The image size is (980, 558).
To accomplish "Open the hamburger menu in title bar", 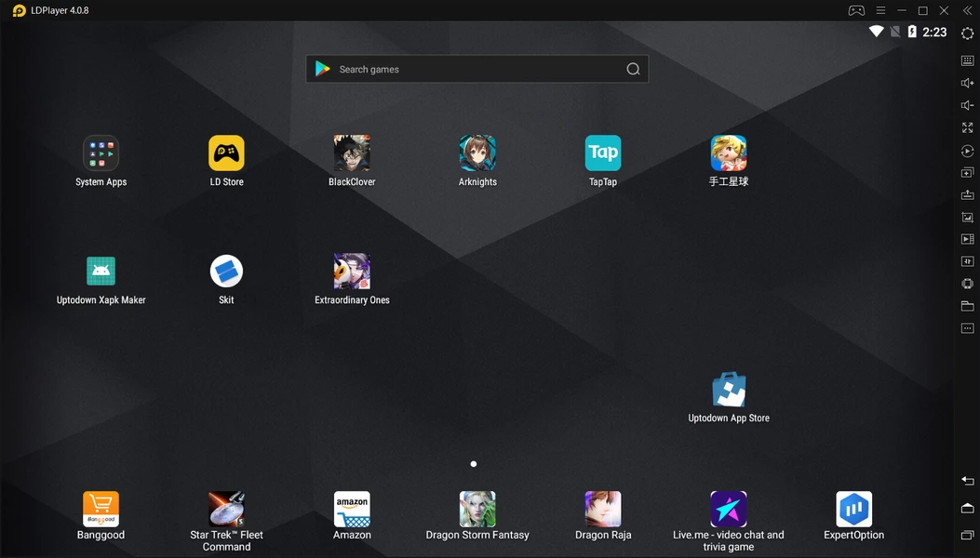I will [880, 10].
